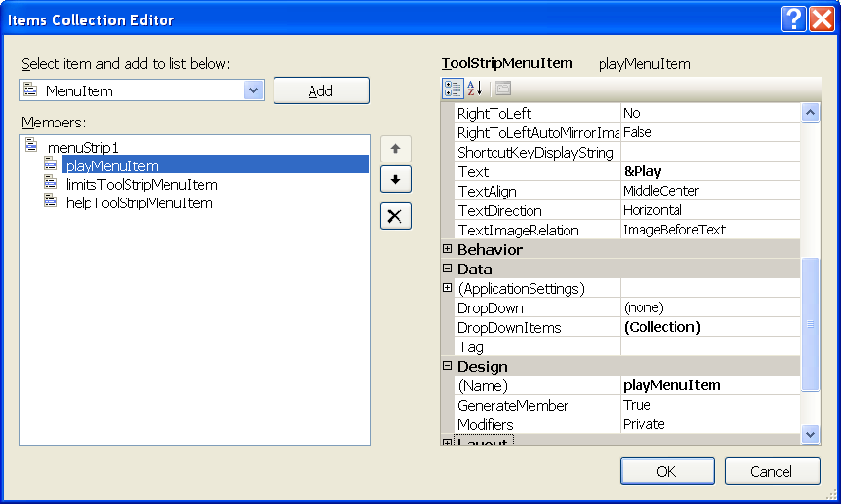Click the RightToLeft No value
The width and height of the screenshot is (841, 504).
click(711, 113)
